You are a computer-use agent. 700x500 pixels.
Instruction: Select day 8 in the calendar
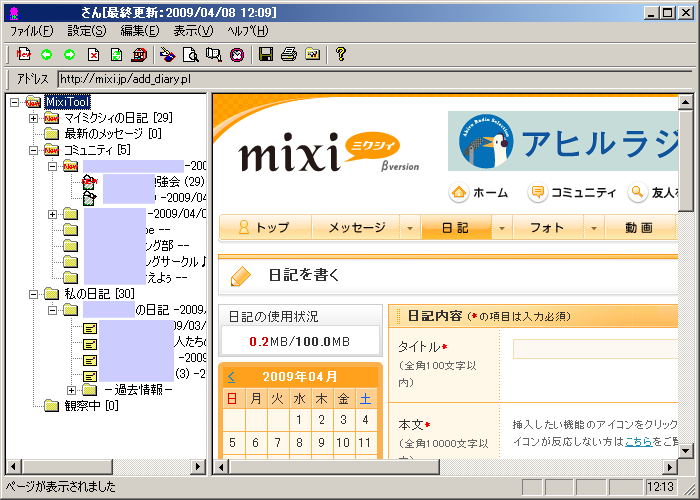299,442
